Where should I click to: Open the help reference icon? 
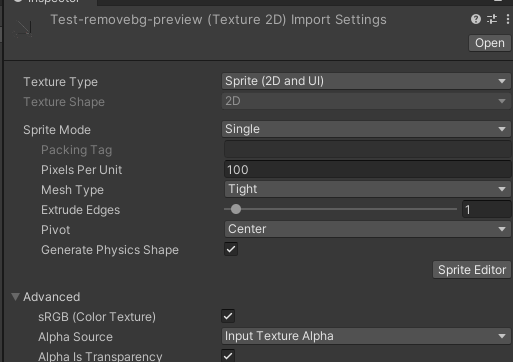coord(476,19)
